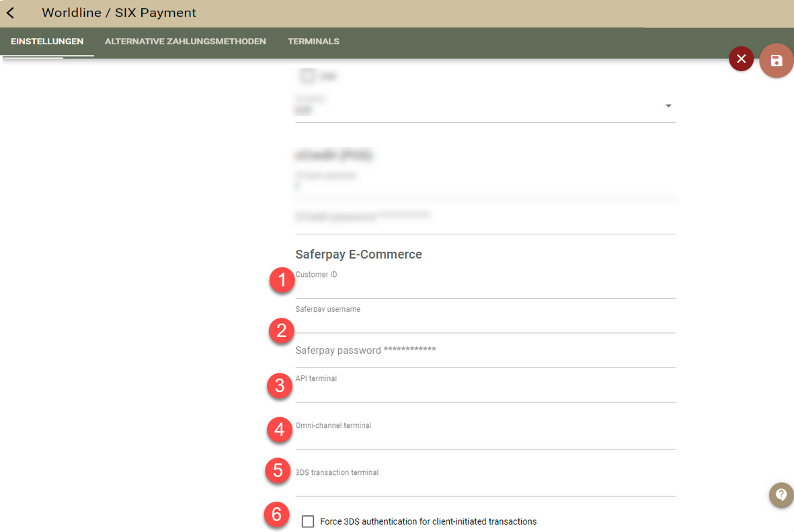794x532 pixels.
Task: Open help via the question mark icon
Action: coord(781,494)
